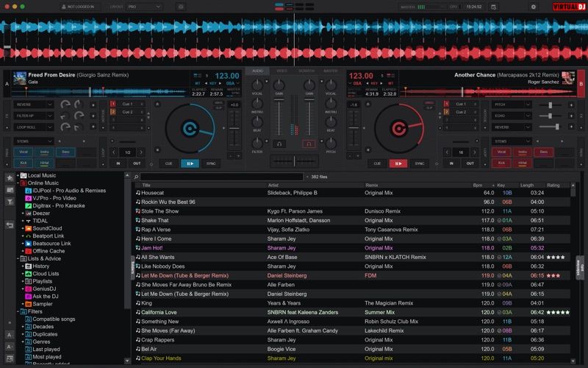Double the loop length on deck B
This screenshot has height=368, width=588.
click(x=475, y=152)
